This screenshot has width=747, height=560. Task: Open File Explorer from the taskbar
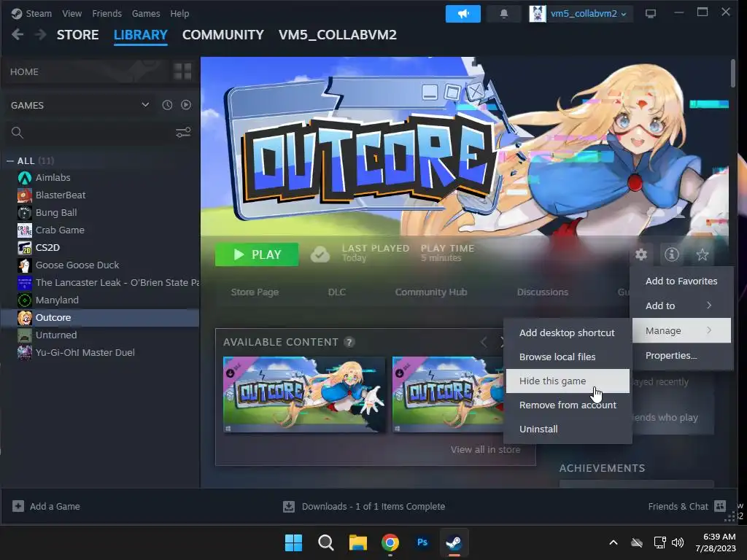coord(357,542)
